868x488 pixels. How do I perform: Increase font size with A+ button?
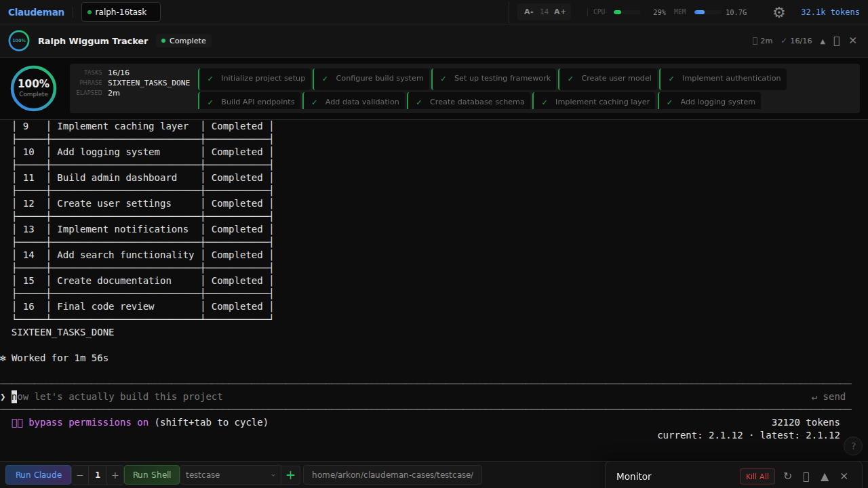pos(560,12)
